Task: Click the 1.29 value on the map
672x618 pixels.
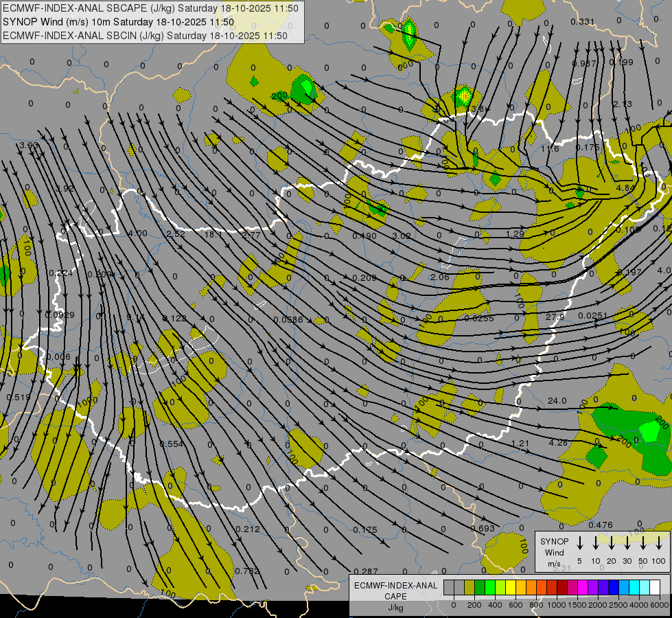Action: tap(515, 233)
